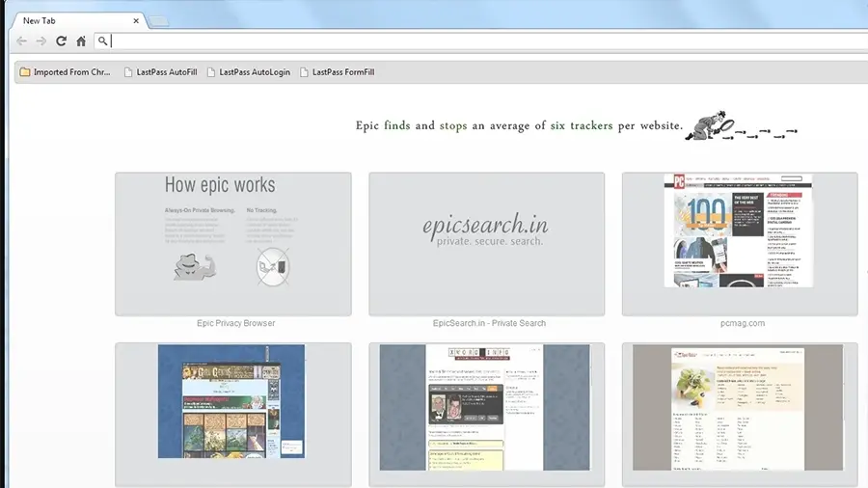Image resolution: width=868 pixels, height=488 pixels.
Task: Open the Imported From Chr... bookmarks folder
Action: click(65, 72)
